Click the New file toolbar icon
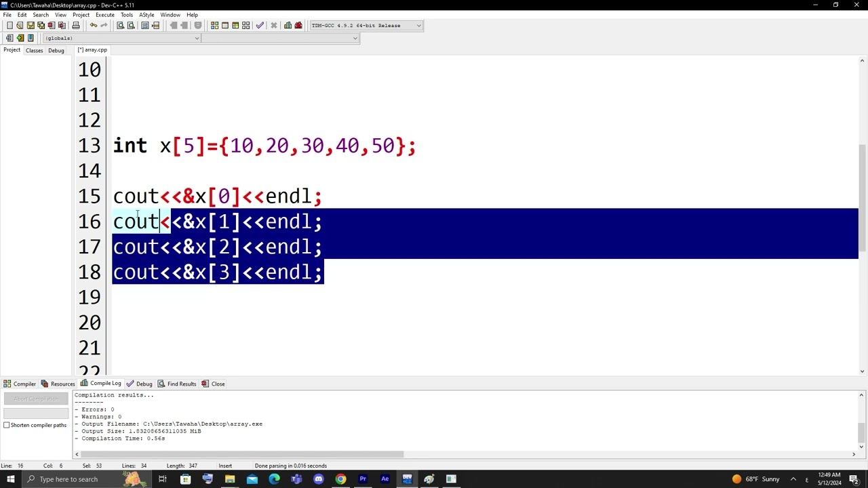The height and width of the screenshot is (488, 868). click(x=9, y=26)
